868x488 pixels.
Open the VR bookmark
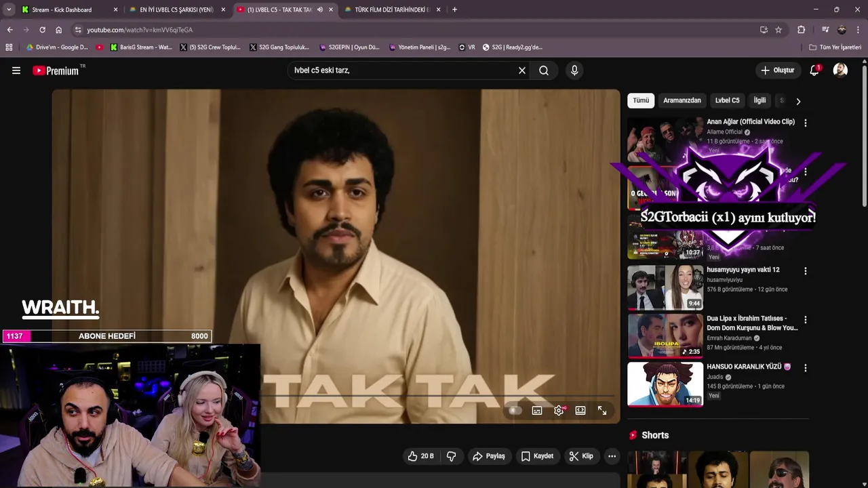pos(467,47)
